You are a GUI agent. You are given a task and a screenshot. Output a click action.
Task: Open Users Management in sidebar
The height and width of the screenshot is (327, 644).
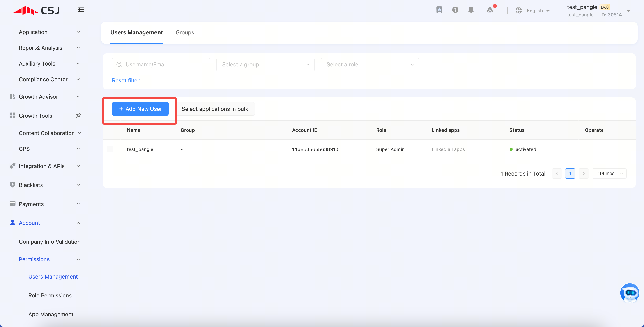[x=53, y=276]
